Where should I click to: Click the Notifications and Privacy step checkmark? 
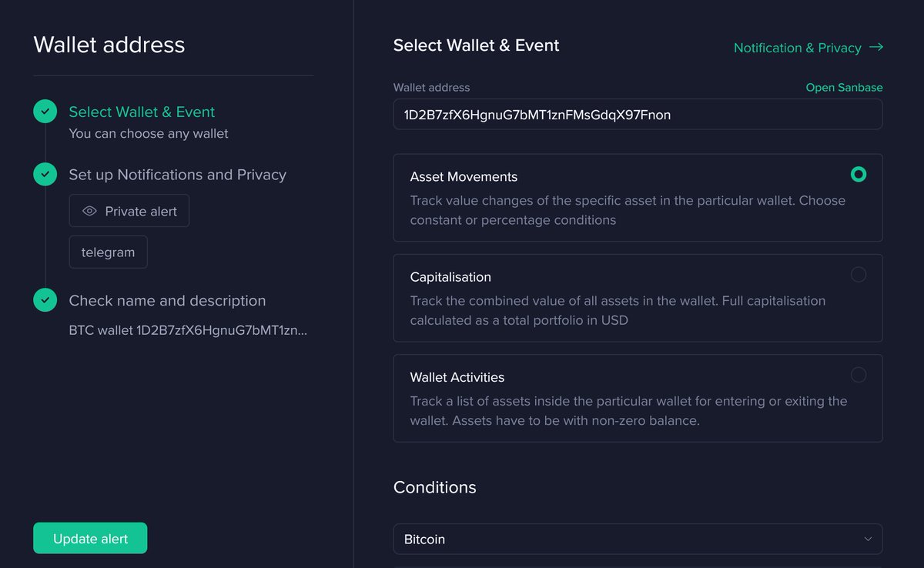click(x=45, y=175)
